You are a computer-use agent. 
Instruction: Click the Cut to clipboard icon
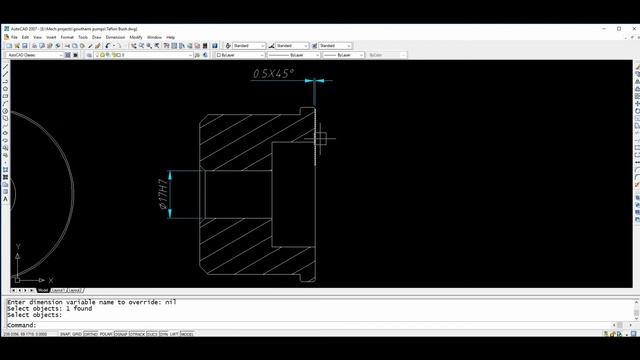[x=67, y=46]
